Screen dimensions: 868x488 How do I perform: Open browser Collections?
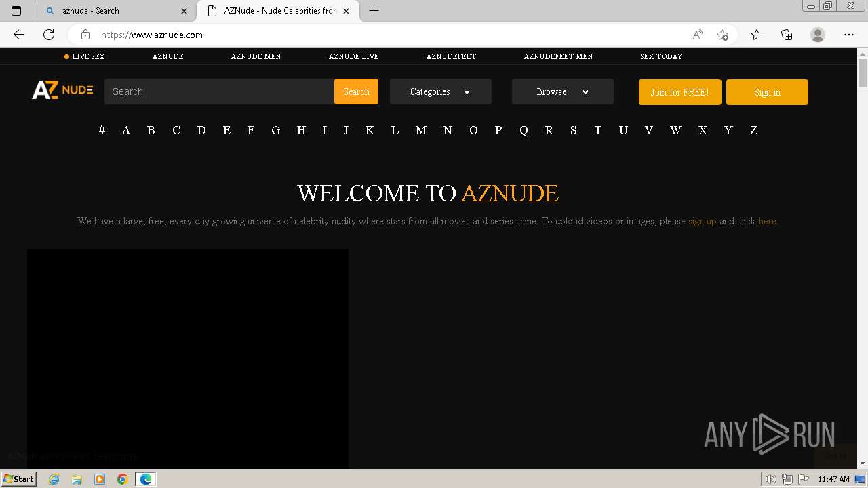(x=787, y=35)
